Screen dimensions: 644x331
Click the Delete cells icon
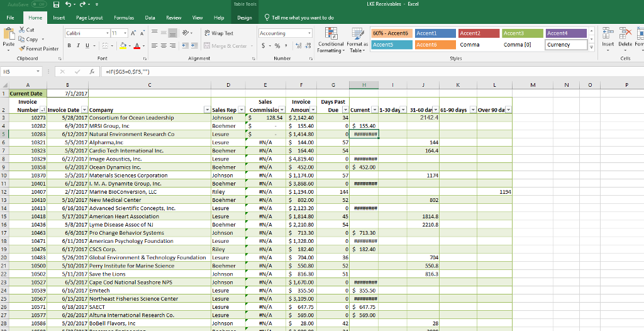[625, 33]
